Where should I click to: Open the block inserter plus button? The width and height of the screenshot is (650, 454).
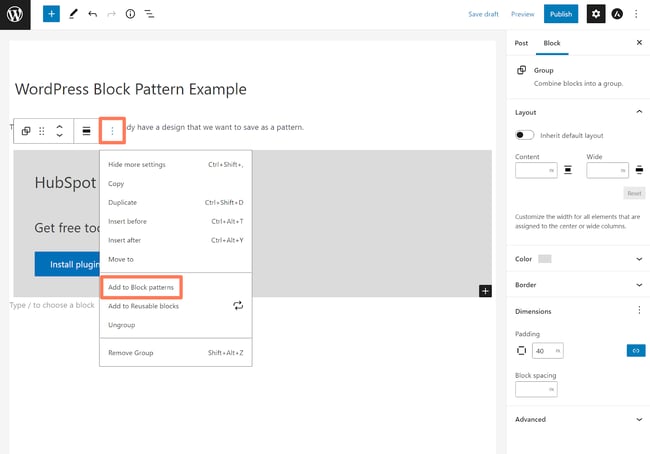click(51, 14)
